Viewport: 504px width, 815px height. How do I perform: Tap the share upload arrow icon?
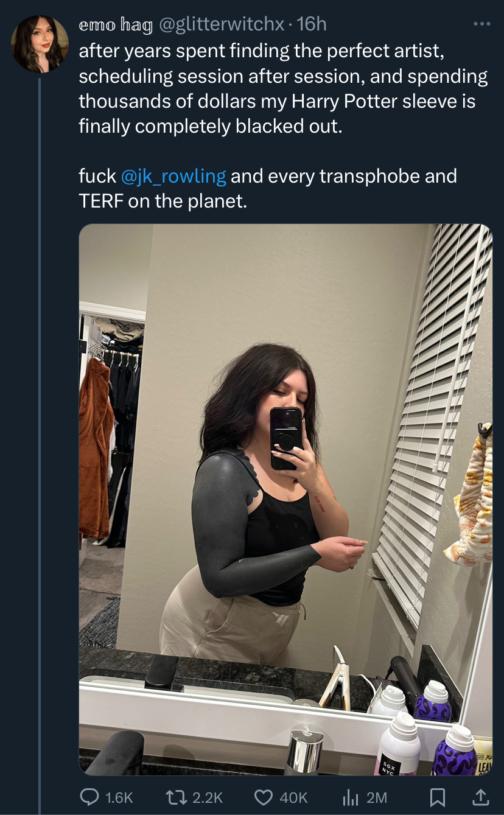480,797
